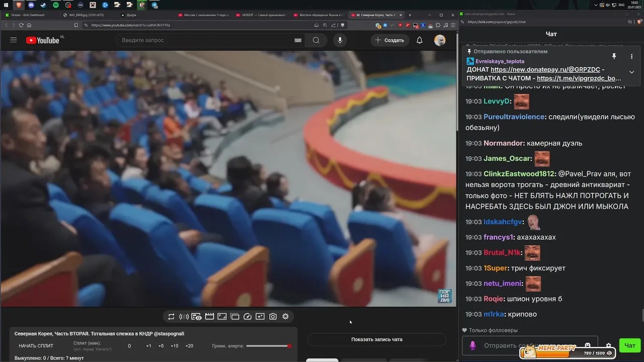Screen dimensions: 644x362
Task: Click the split minutes value field showing 0
Action: 129,346
